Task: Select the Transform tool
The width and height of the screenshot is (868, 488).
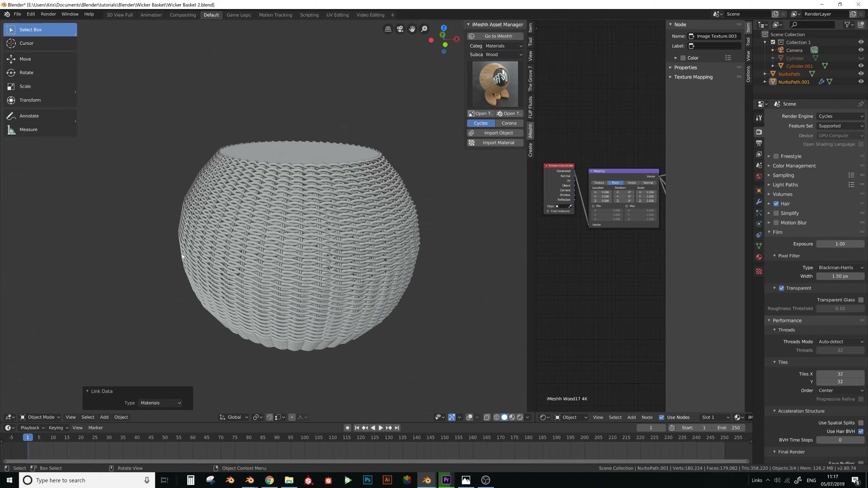Action: pos(40,100)
